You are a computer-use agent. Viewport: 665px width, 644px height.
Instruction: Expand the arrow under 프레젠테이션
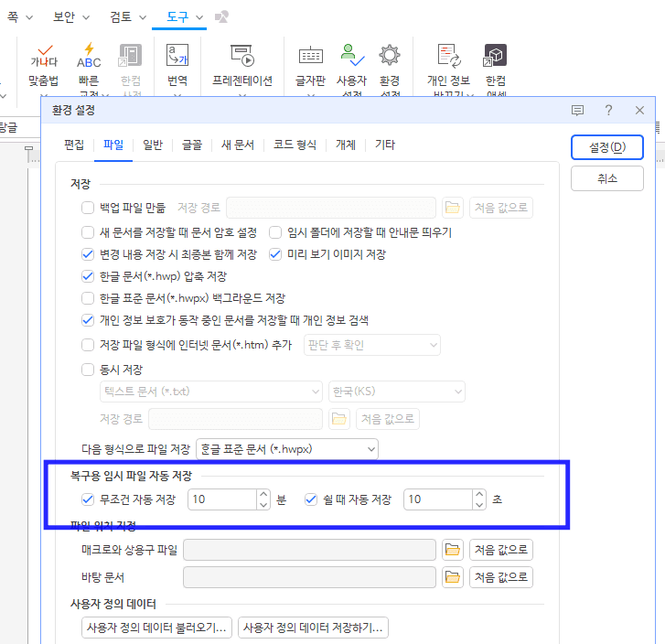[x=242, y=95]
